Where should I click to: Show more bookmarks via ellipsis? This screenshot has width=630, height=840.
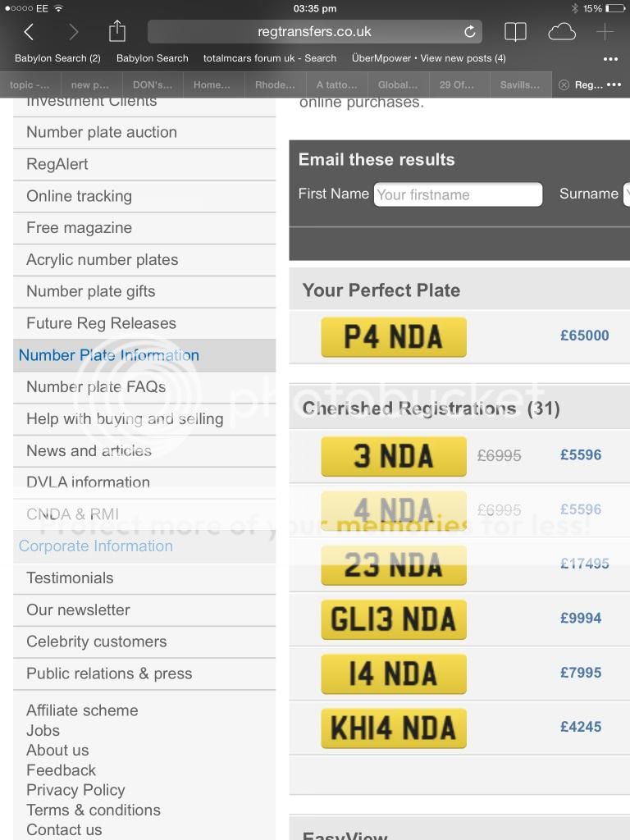610,58
